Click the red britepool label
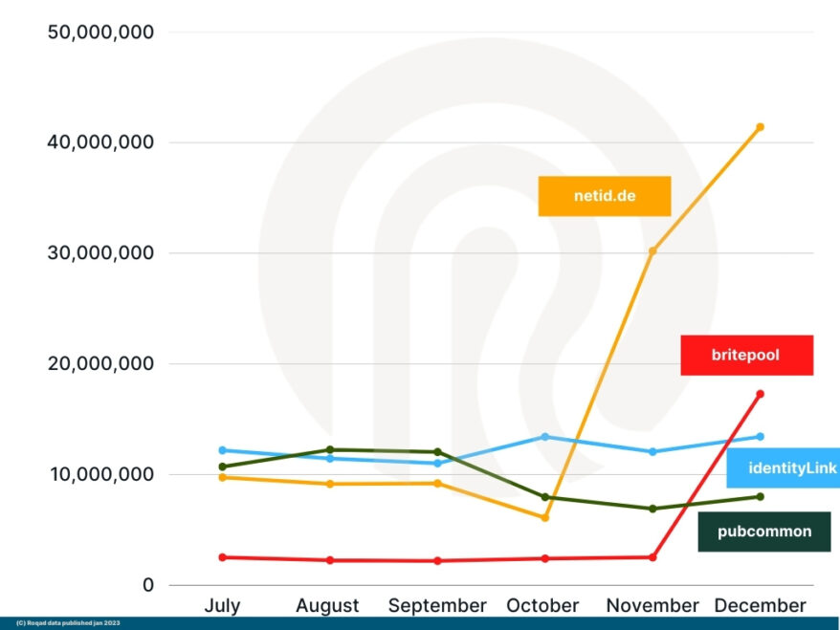The image size is (840, 630). click(746, 355)
